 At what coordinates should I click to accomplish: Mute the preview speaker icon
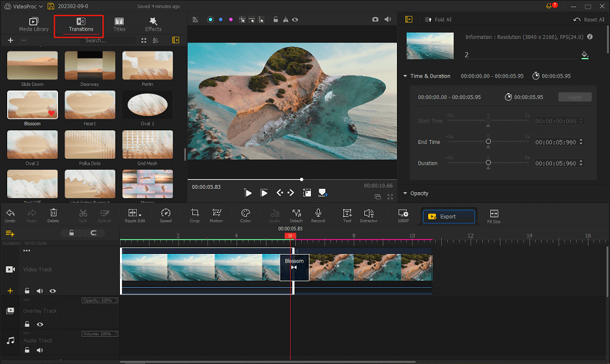point(388,20)
